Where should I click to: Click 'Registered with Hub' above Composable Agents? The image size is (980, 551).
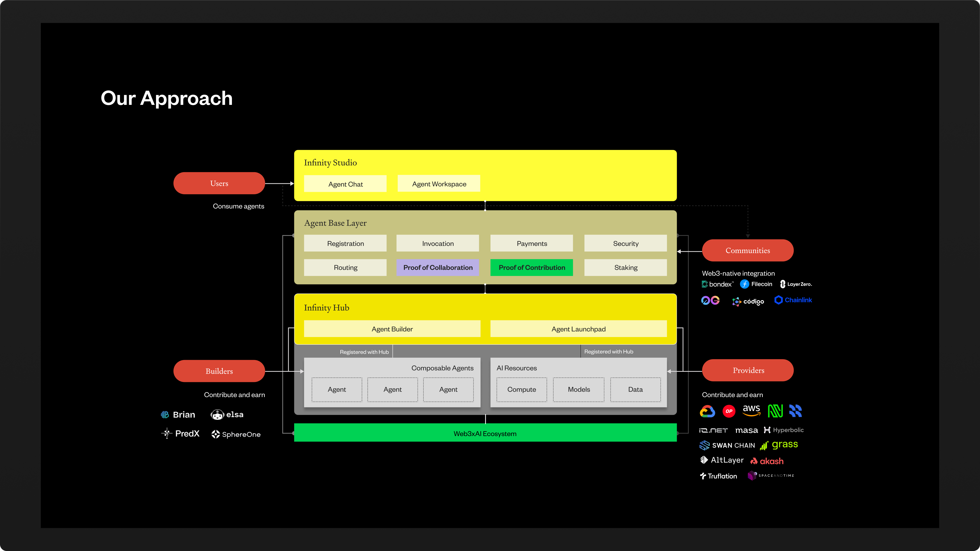pos(364,352)
